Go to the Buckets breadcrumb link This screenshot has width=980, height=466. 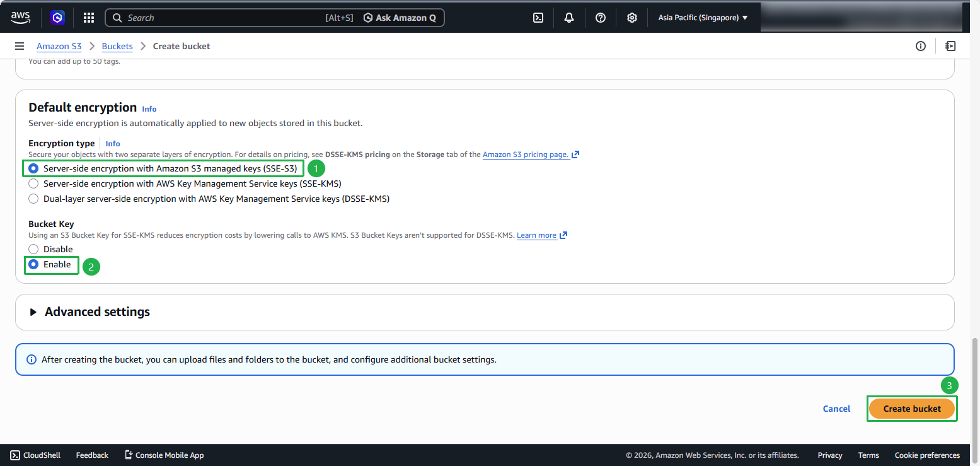[x=117, y=46]
